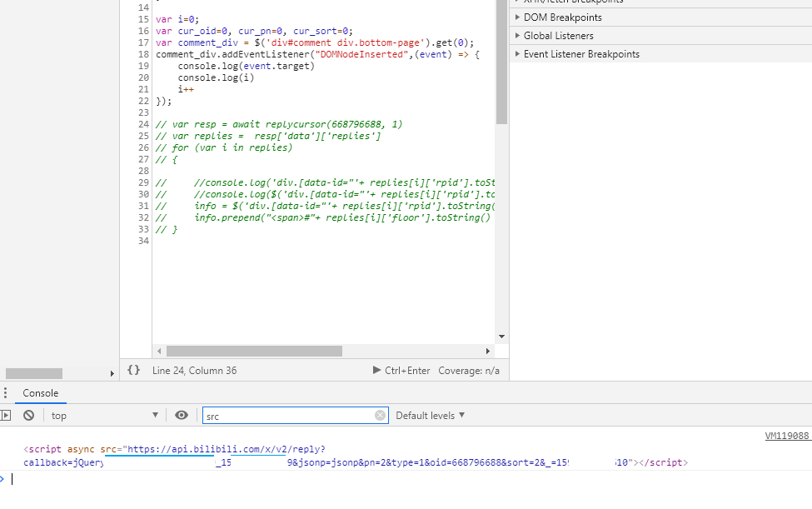Screen dimensions: 812x509
Task: Click the 'var i=0;' code line
Action: tap(177, 19)
